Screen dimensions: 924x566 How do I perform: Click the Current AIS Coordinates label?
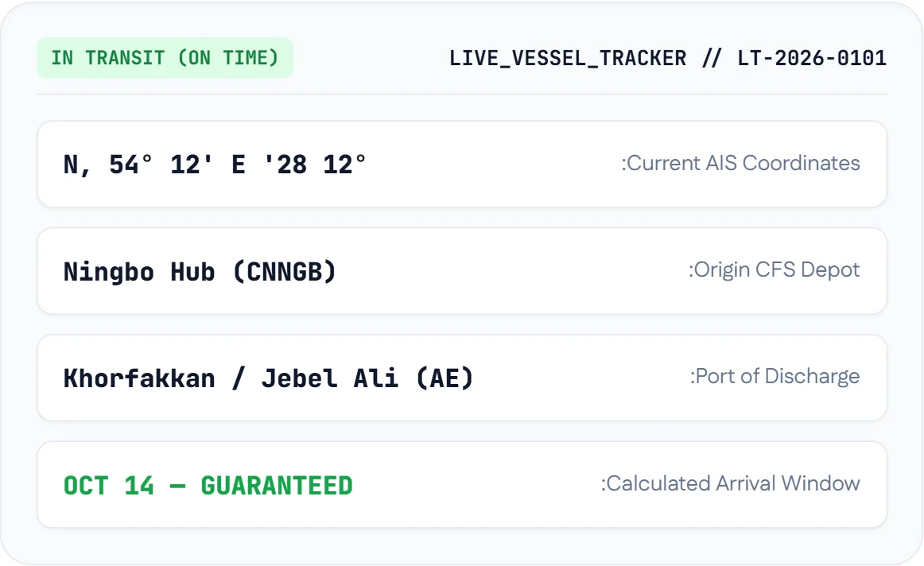[741, 163]
